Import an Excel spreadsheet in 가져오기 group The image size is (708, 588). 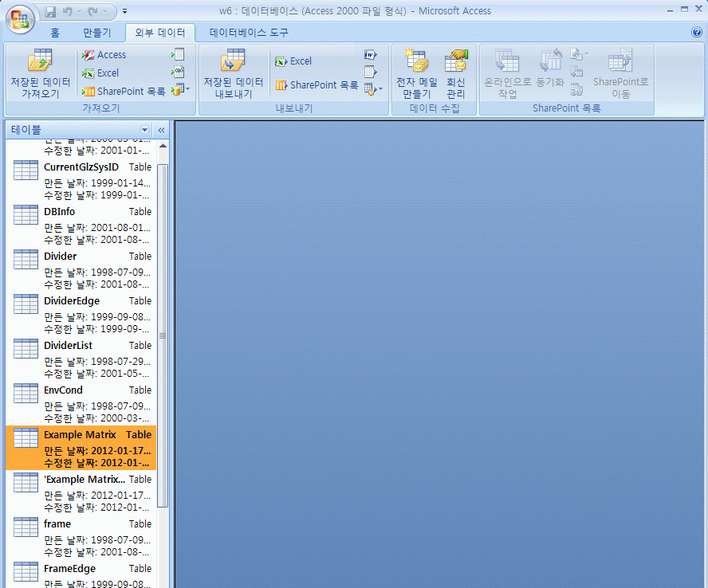click(x=100, y=73)
